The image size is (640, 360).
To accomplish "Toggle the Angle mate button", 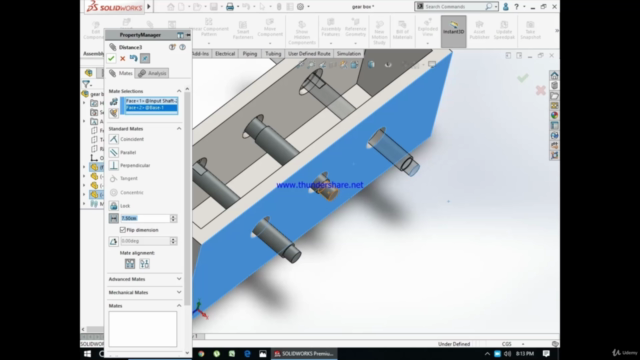I will pos(114,241).
